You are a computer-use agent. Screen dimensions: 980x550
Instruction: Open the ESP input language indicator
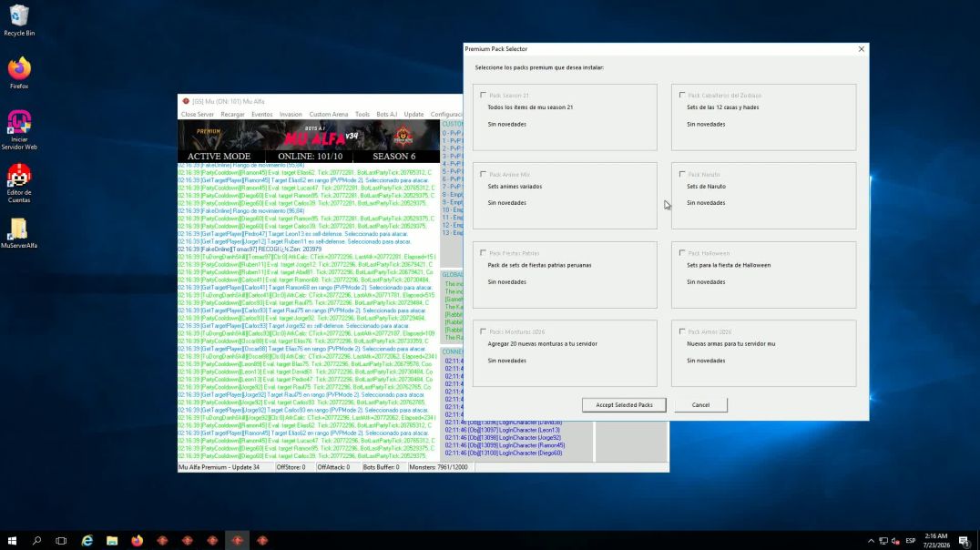pyautogui.click(x=911, y=541)
